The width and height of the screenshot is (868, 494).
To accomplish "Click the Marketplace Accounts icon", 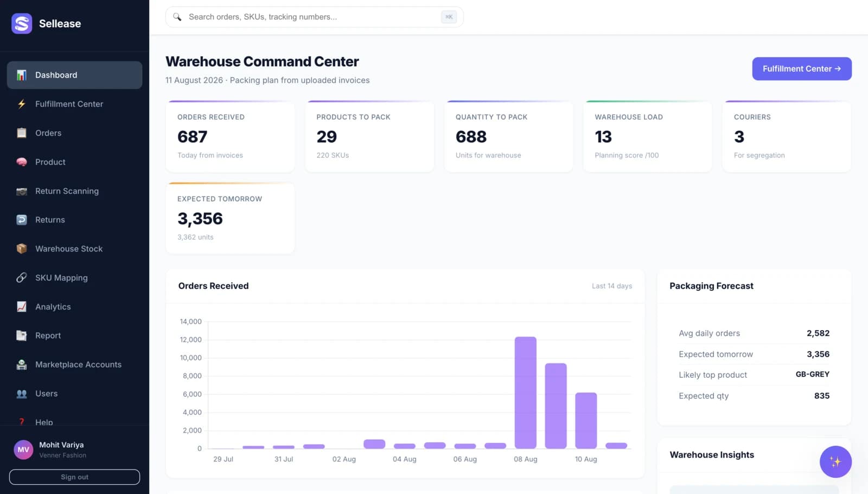I will [22, 365].
